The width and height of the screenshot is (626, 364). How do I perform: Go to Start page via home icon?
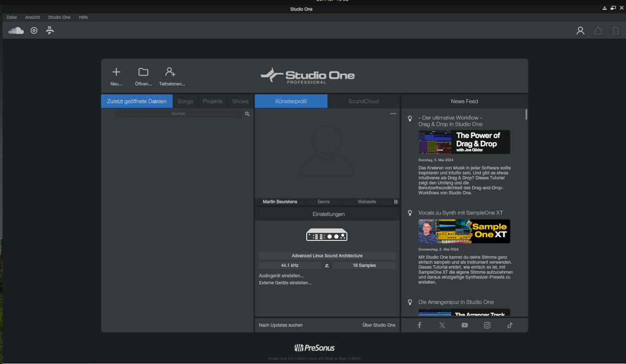598,31
